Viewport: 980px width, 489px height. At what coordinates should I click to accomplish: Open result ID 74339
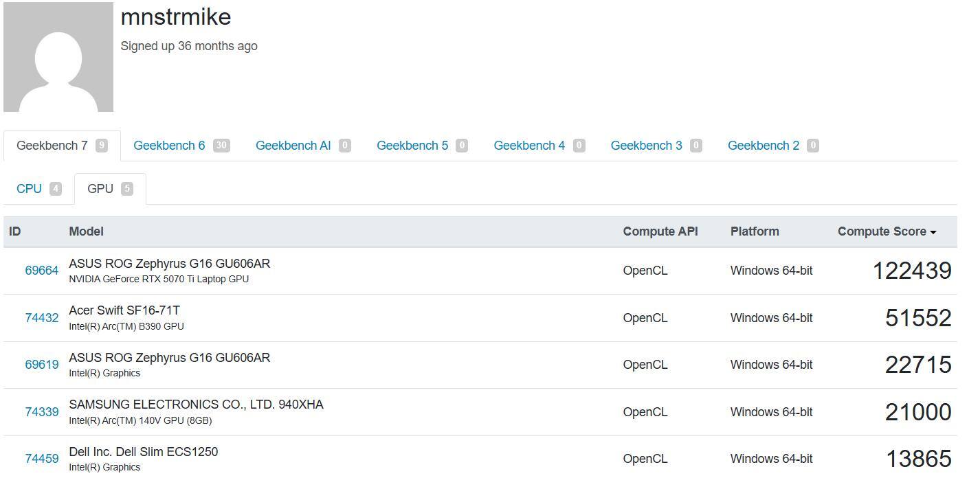coord(42,412)
